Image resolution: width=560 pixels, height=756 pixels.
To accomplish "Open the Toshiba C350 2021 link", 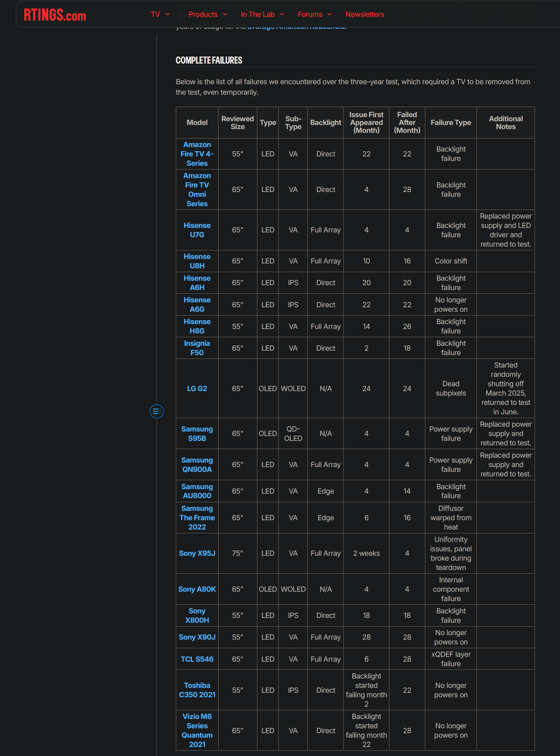I will click(x=197, y=690).
